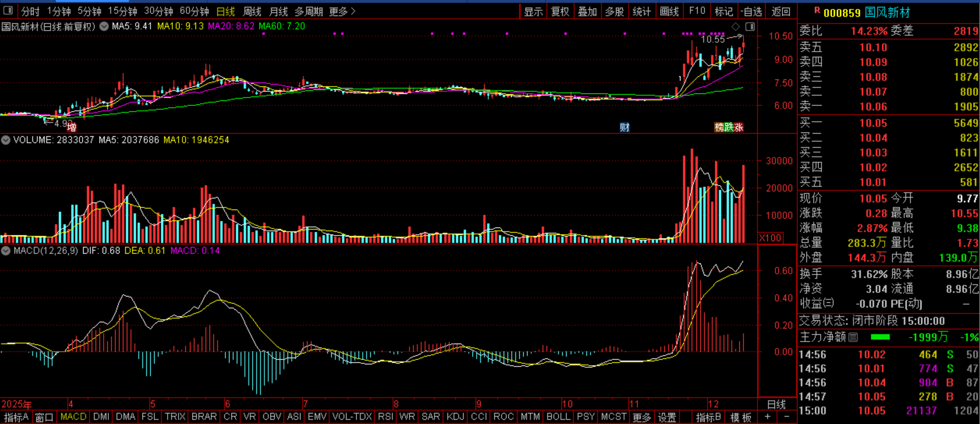This screenshot has width=980, height=424.
Task: Select the 30分钟 period
Action: (159, 11)
